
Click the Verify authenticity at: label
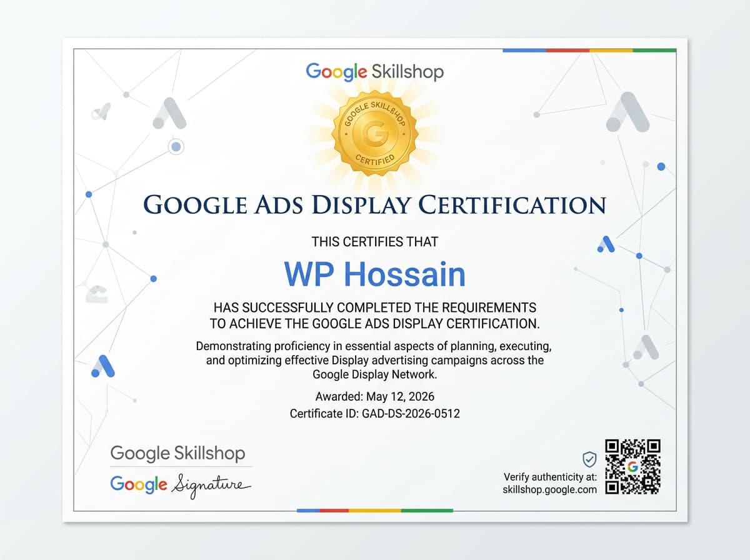coord(550,477)
